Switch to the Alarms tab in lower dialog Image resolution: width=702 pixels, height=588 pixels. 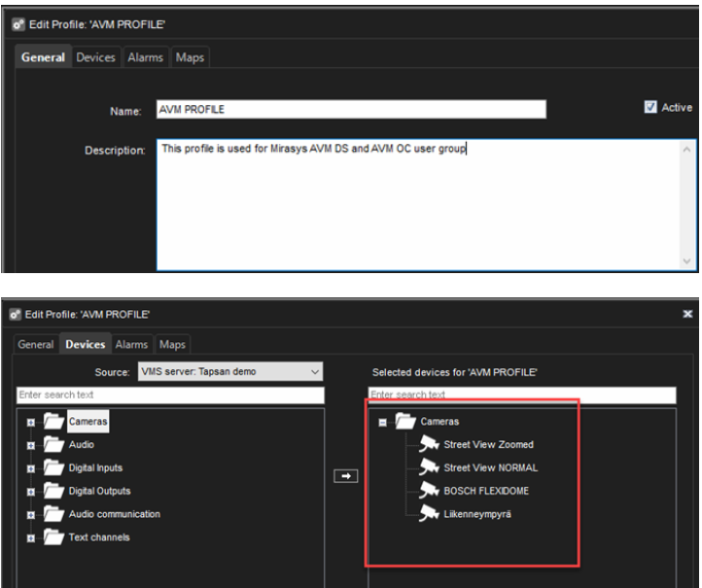pyautogui.click(x=131, y=345)
